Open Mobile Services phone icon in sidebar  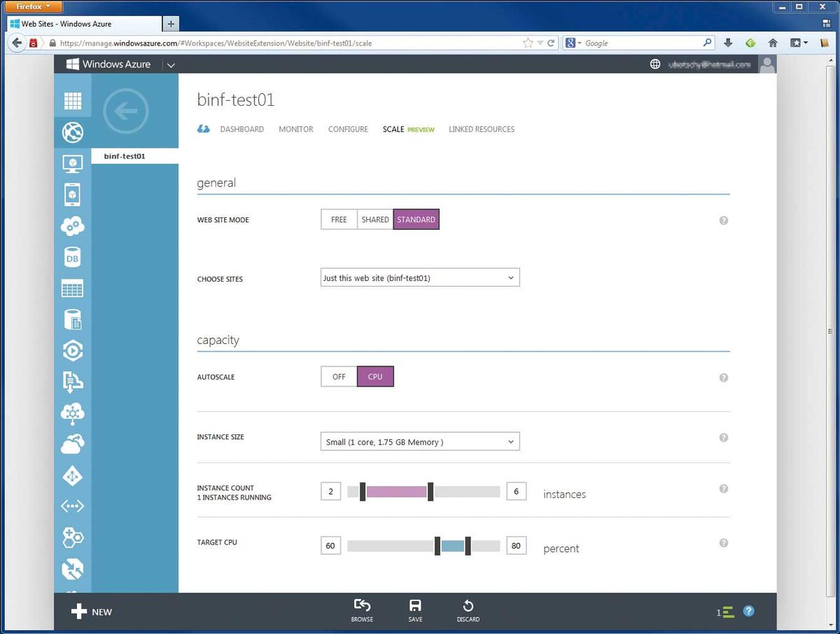pyautogui.click(x=73, y=195)
